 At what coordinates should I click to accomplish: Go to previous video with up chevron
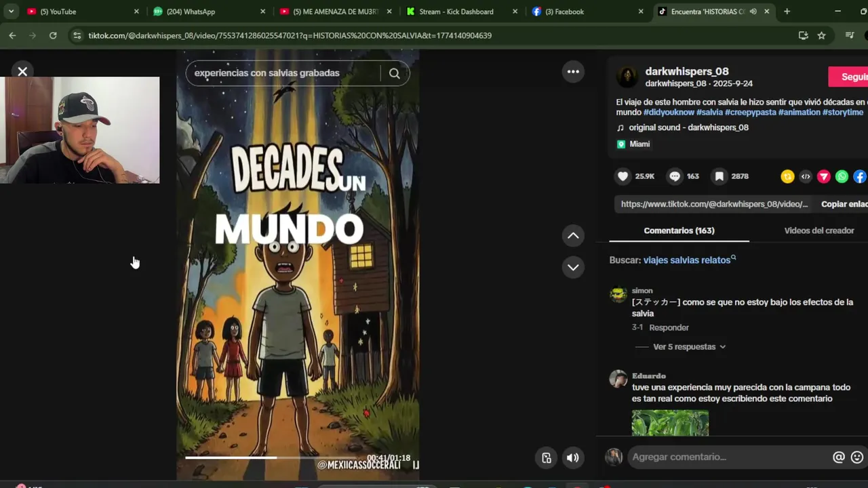coord(573,236)
